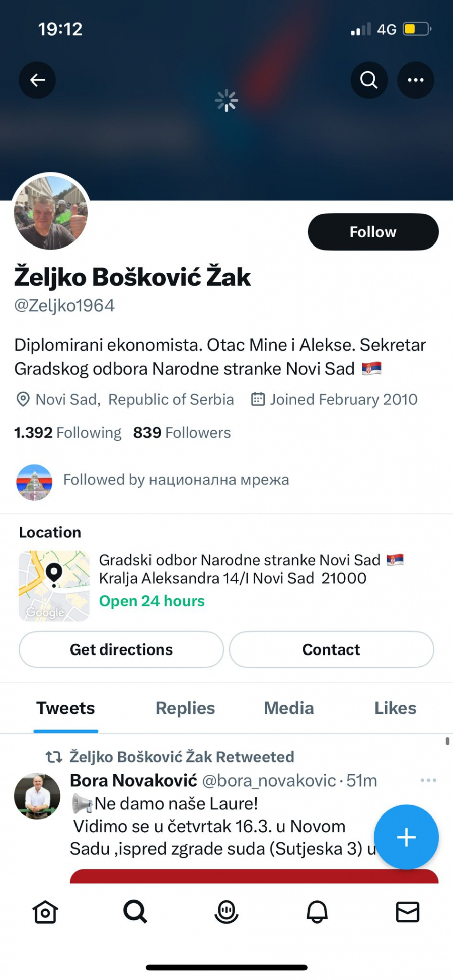Open the 839 Followers list

(182, 433)
